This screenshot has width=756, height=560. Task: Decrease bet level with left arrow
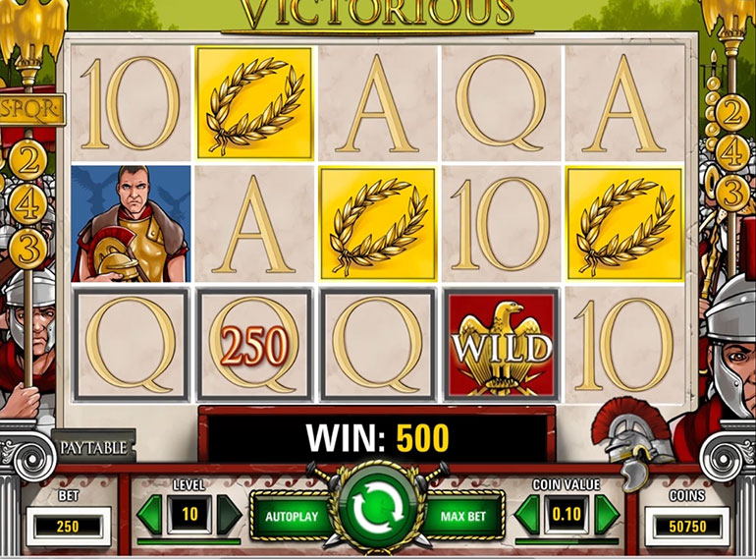(150, 515)
